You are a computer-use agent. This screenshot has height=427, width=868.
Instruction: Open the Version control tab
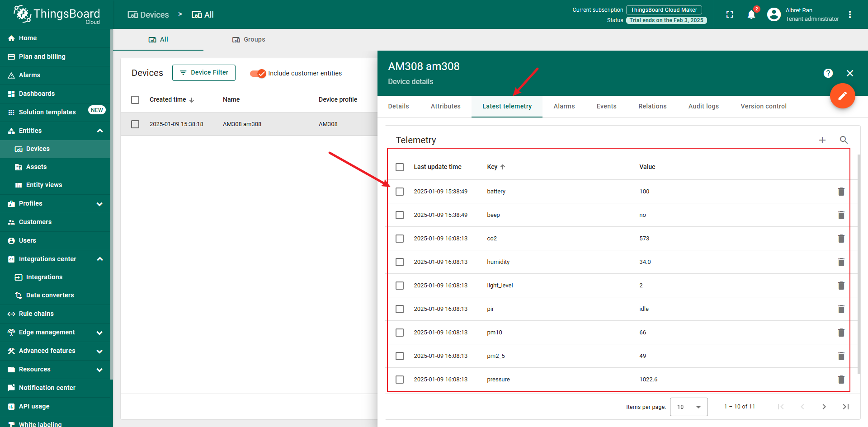[x=764, y=106]
